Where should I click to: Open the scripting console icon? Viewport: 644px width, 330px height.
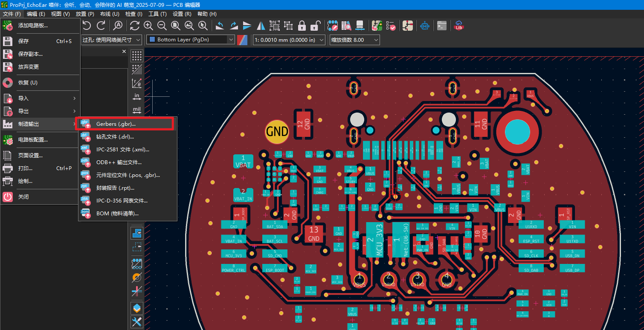point(442,26)
